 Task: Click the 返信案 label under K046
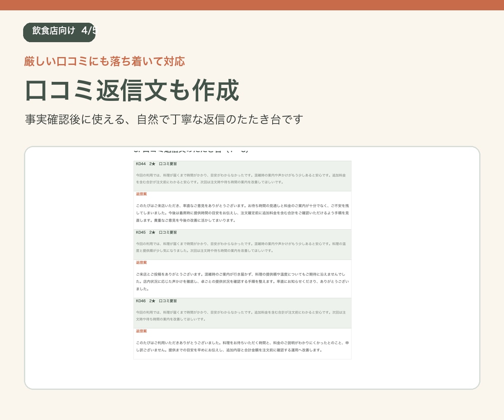click(x=141, y=331)
